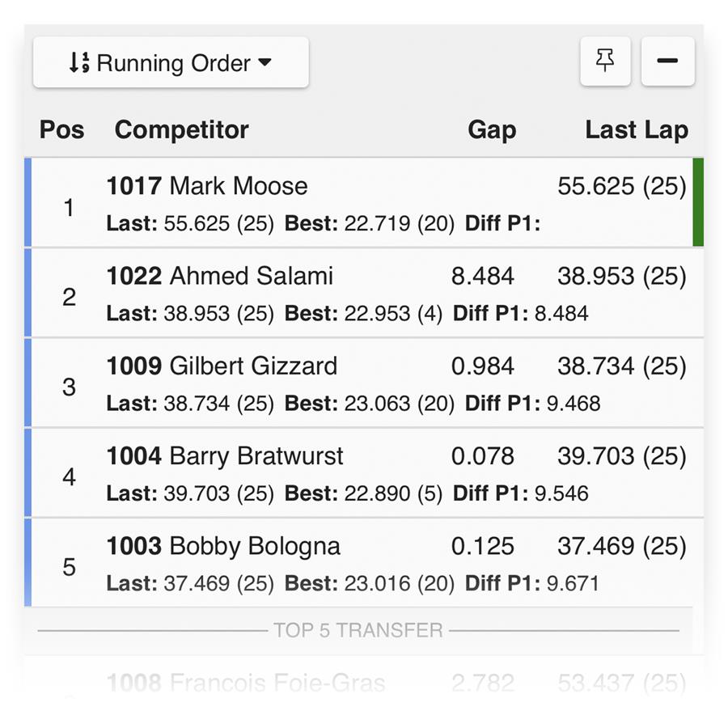Collapse the panel with minus button
Image resolution: width=728 pixels, height=728 pixels.
pyautogui.click(x=667, y=61)
